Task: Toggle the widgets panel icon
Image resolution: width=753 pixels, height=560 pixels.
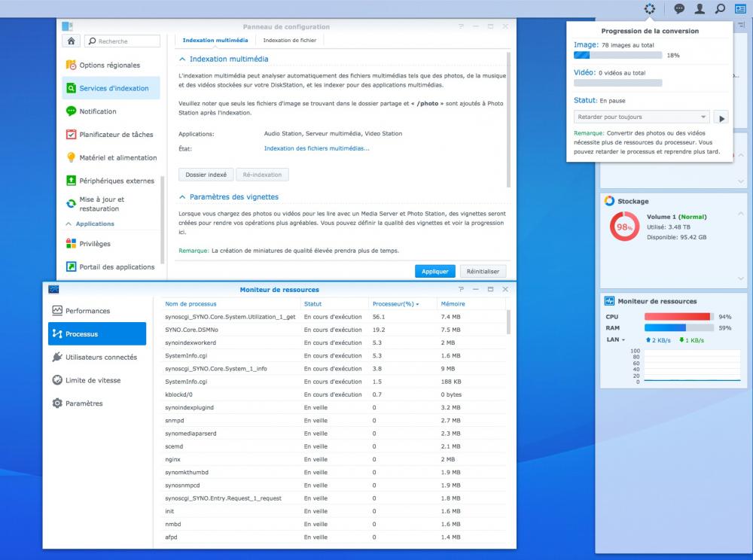Action: (x=740, y=8)
